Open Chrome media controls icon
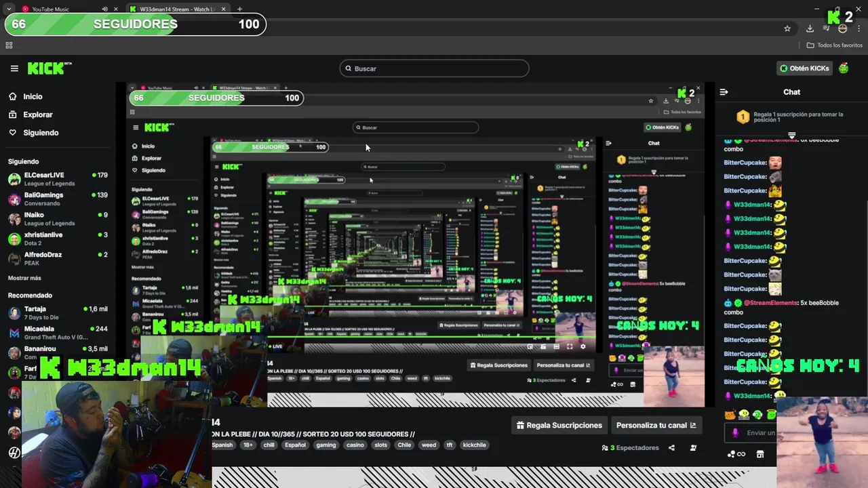The image size is (868, 488). (x=827, y=28)
